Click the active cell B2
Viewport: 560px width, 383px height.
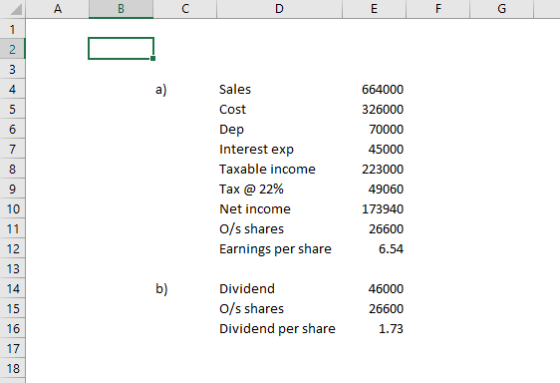(x=121, y=48)
